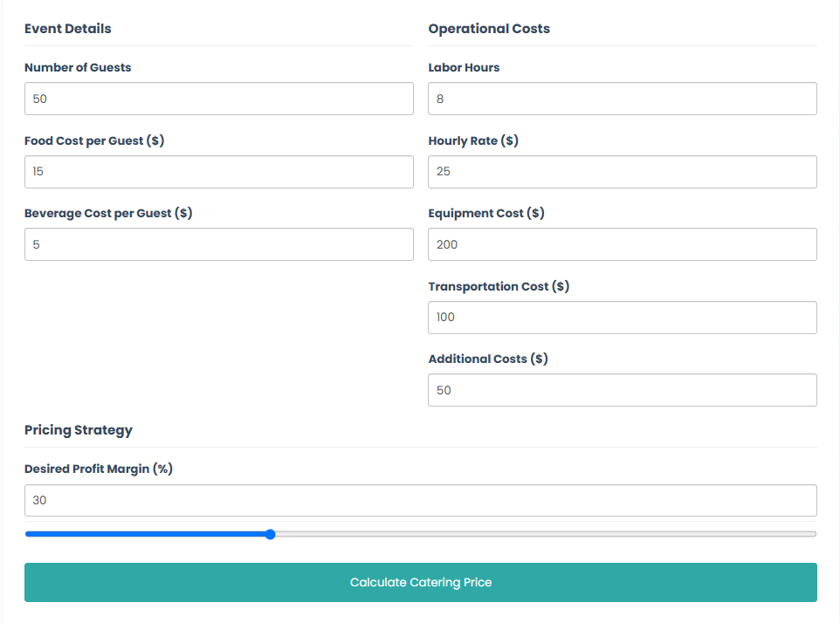Click the Desired Profit Margin (%) label
Viewport: 840px width, 623px height.
[99, 469]
